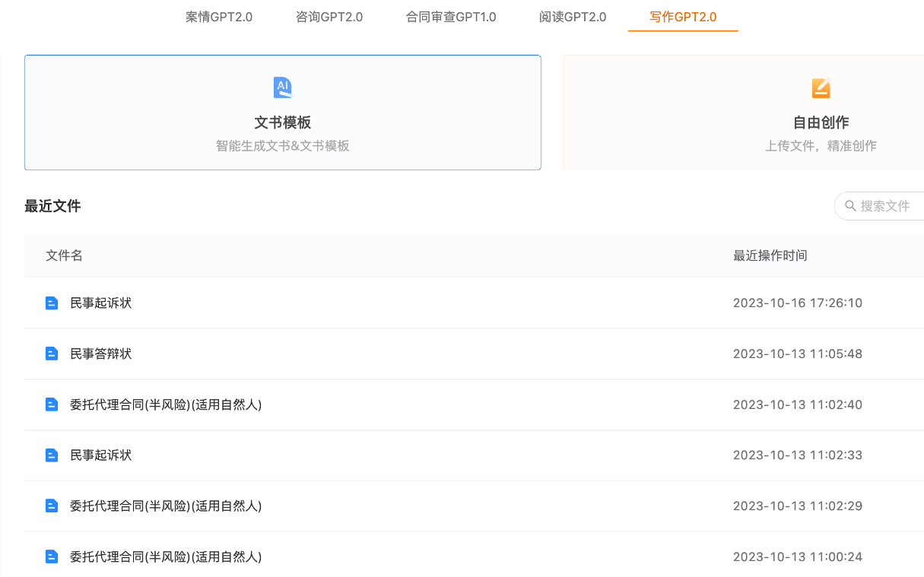Click the file icon next to first 委托代理合同
The height and width of the screenshot is (577, 924).
(x=51, y=404)
